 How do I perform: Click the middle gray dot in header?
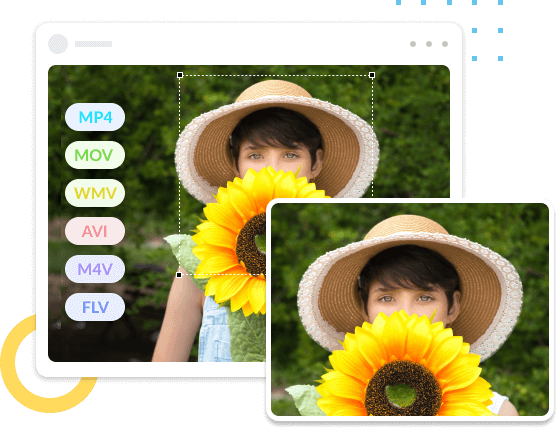click(429, 44)
